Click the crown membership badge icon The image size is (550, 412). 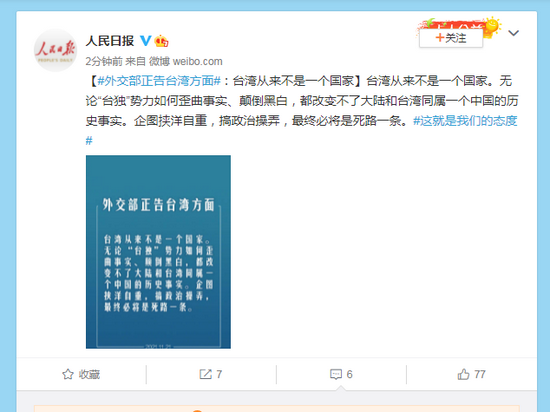click(161, 41)
